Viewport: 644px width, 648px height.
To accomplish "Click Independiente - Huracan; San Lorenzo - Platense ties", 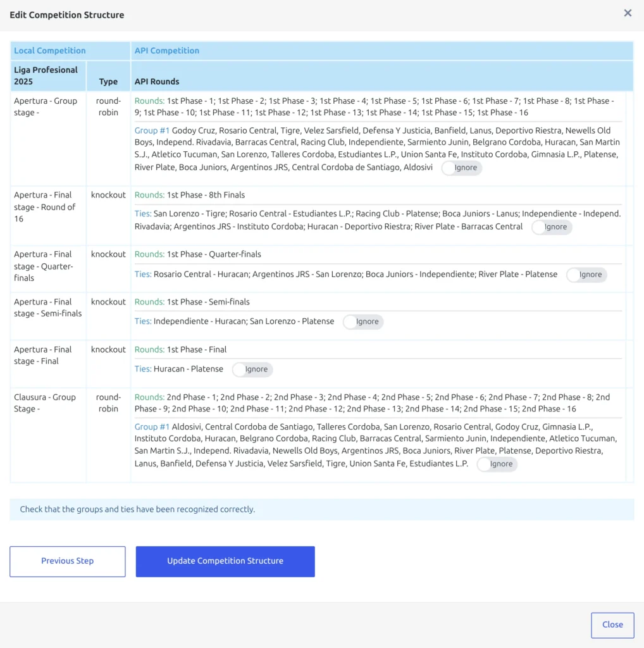I will [x=244, y=321].
